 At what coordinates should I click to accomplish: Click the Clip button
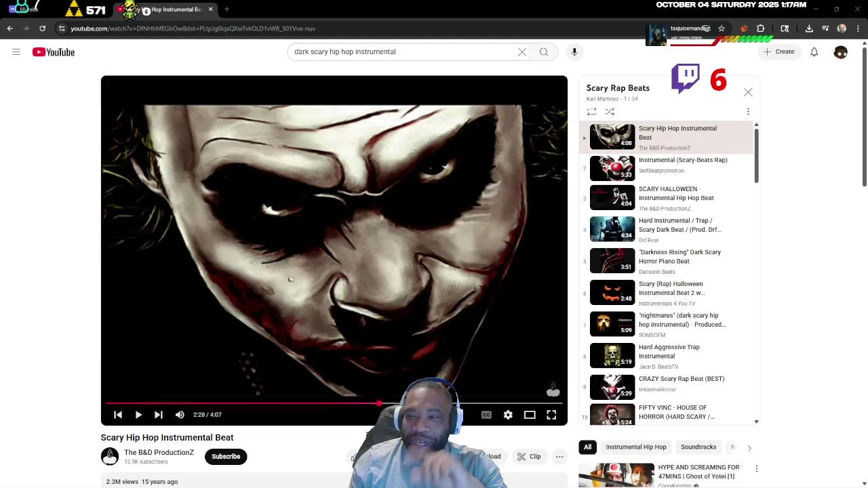[x=529, y=457]
